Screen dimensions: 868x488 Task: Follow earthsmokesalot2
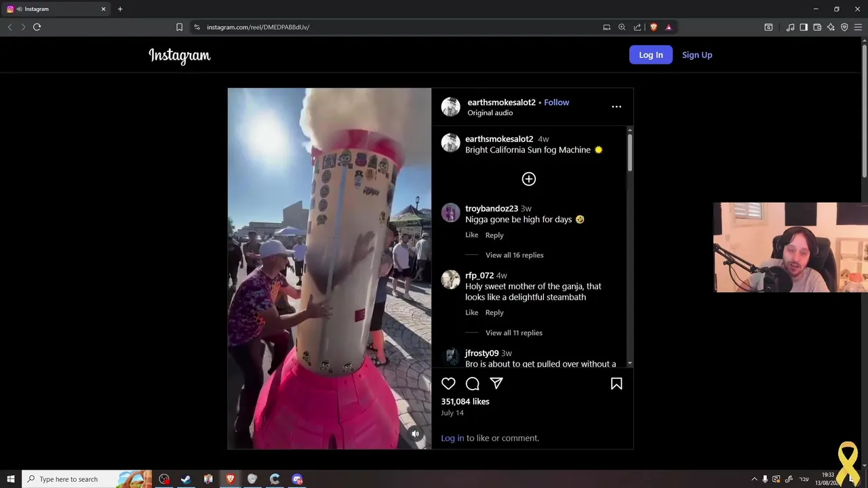coord(557,102)
